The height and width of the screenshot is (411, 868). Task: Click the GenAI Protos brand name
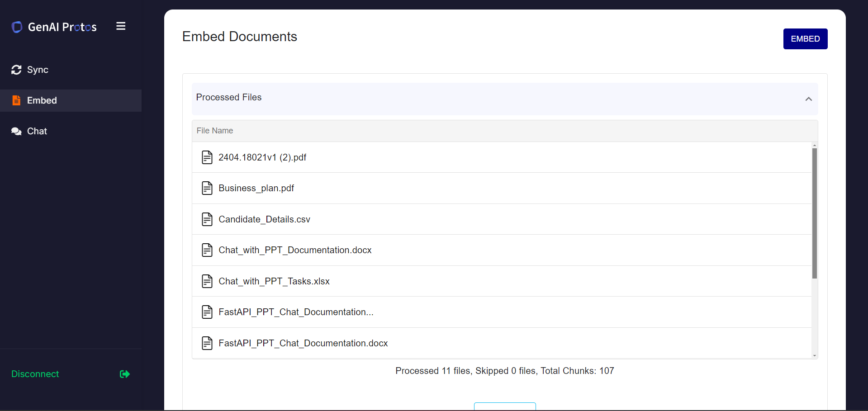click(x=62, y=27)
